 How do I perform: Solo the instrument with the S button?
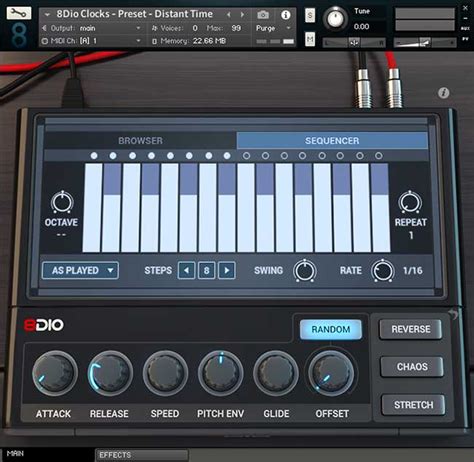(310, 15)
